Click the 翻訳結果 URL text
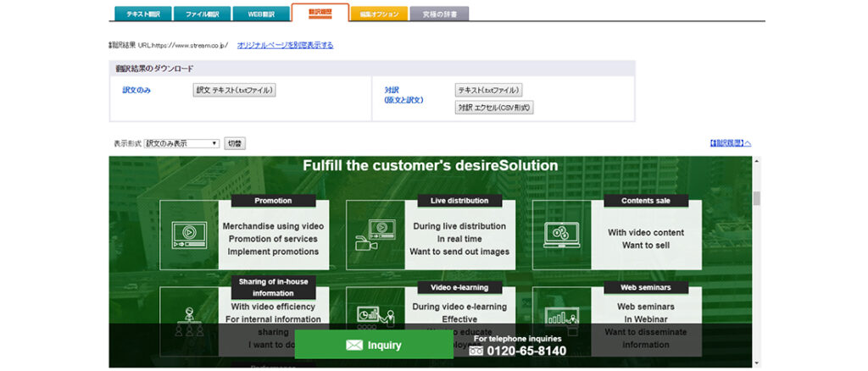The image size is (868, 371). 169,46
